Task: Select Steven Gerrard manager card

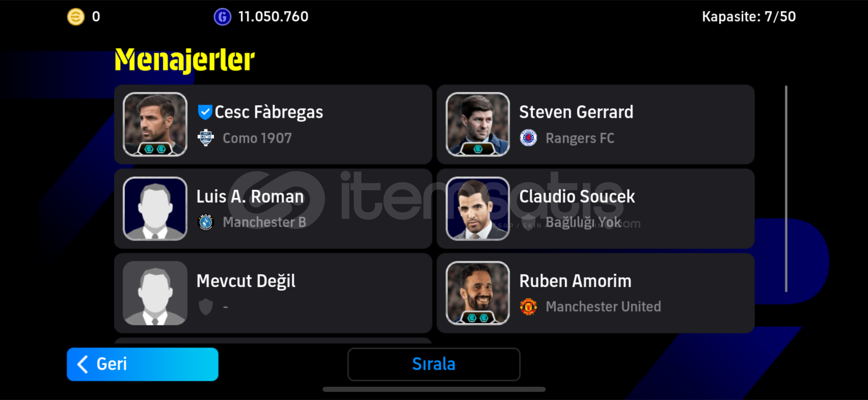Action: coord(595,124)
